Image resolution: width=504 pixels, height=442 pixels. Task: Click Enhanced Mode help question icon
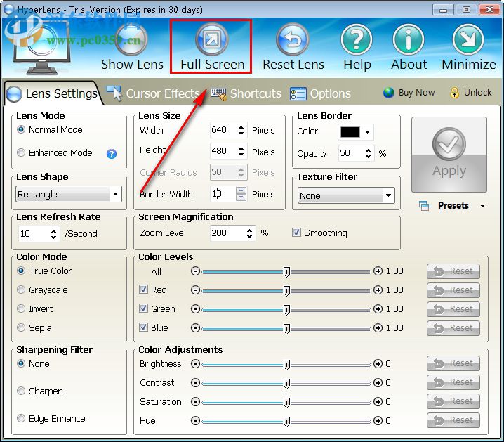pyautogui.click(x=111, y=154)
